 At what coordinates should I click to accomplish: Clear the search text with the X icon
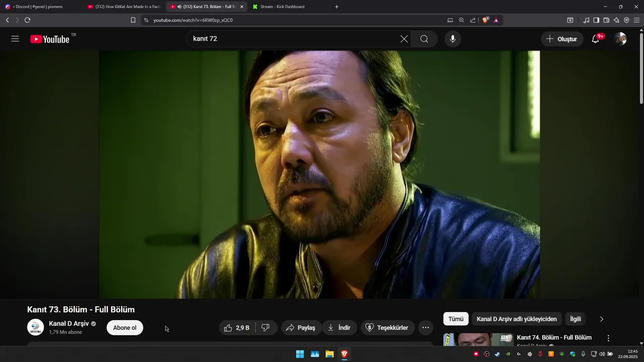404,39
